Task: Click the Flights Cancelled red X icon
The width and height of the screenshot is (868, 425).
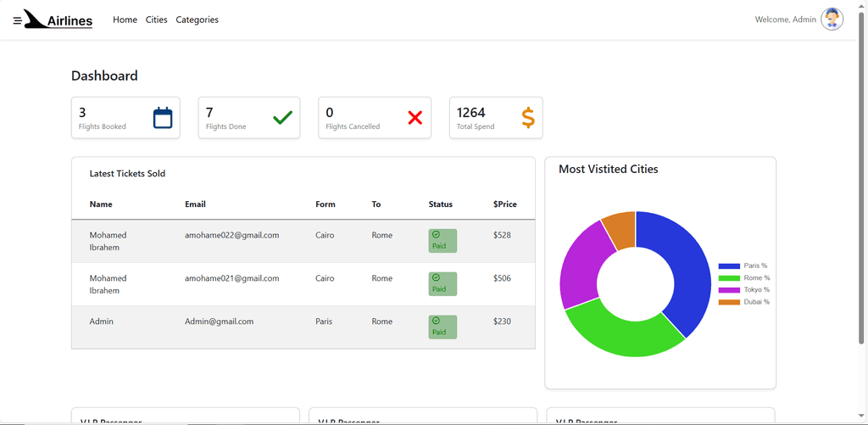Action: [x=415, y=118]
